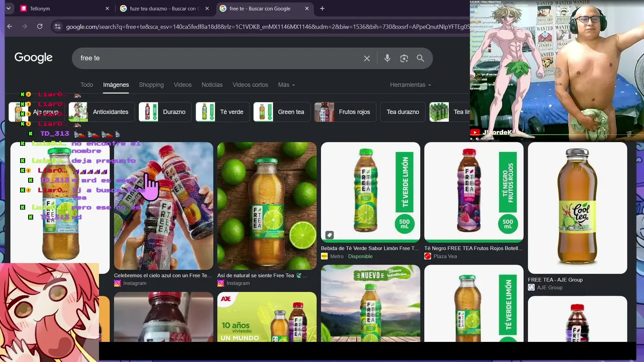Image resolution: width=644 pixels, height=362 pixels.
Task: Apply the Durazno filter chip
Action: [x=165, y=112]
